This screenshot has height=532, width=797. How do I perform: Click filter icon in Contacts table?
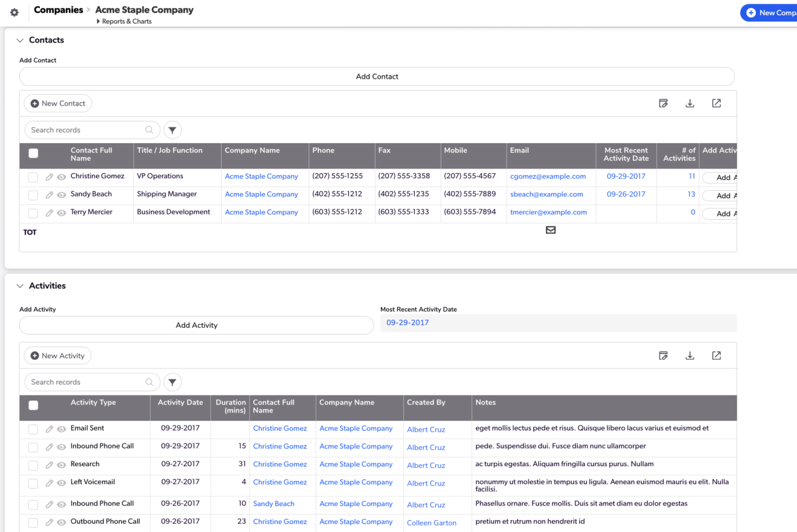pos(172,130)
